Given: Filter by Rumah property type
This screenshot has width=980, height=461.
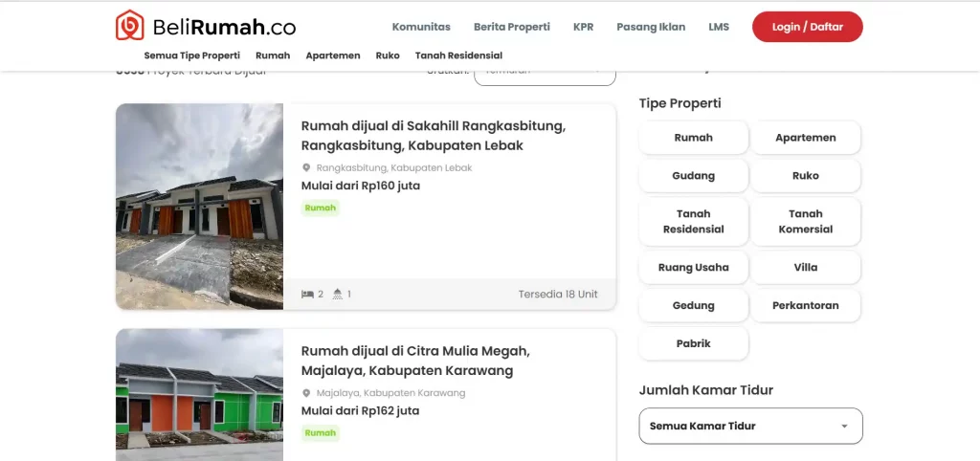Looking at the screenshot, I should 693,138.
